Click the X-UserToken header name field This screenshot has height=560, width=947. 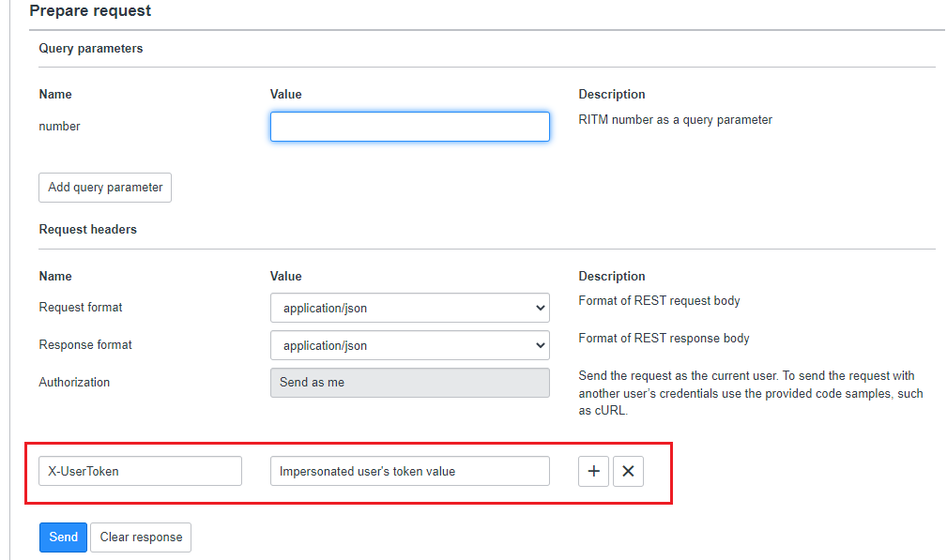[140, 471]
